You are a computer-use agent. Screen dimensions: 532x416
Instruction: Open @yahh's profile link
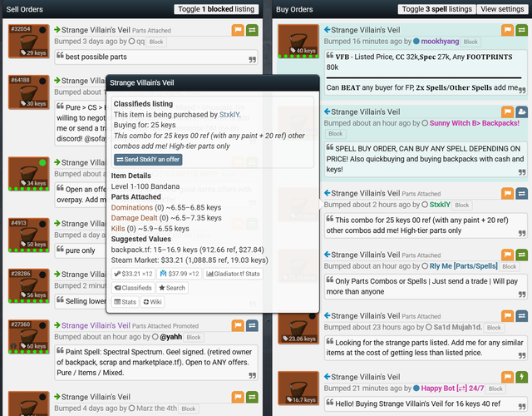point(170,337)
